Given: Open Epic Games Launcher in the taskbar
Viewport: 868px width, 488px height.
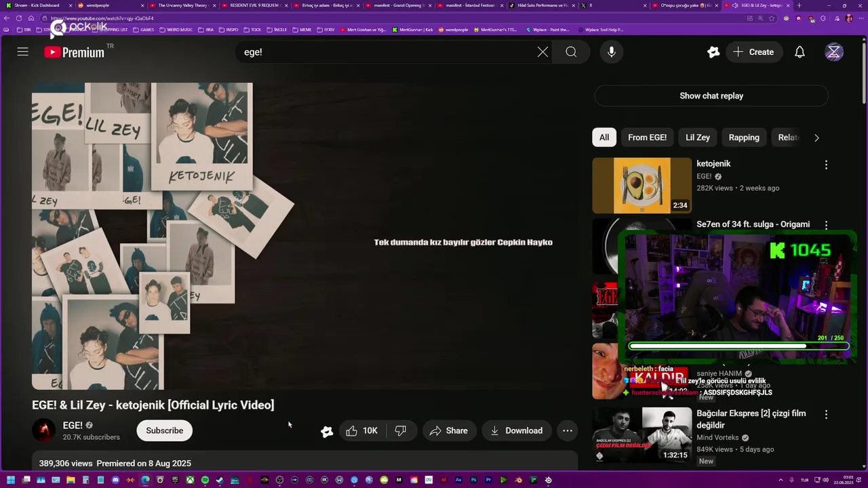Looking at the screenshot, I should tap(175, 480).
